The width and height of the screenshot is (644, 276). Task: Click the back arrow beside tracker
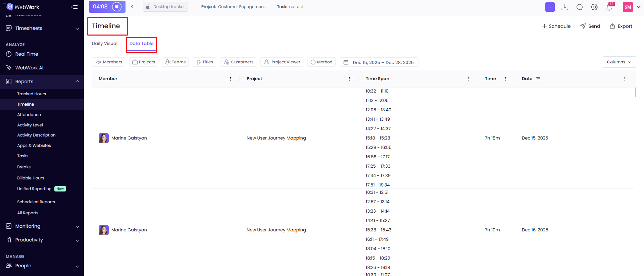[x=133, y=7]
